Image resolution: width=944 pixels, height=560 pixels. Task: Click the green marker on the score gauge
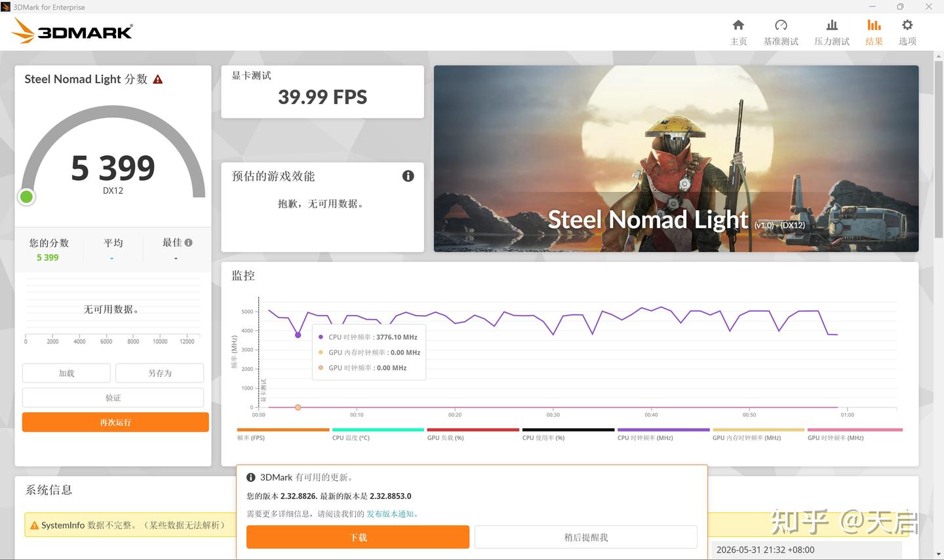[26, 196]
